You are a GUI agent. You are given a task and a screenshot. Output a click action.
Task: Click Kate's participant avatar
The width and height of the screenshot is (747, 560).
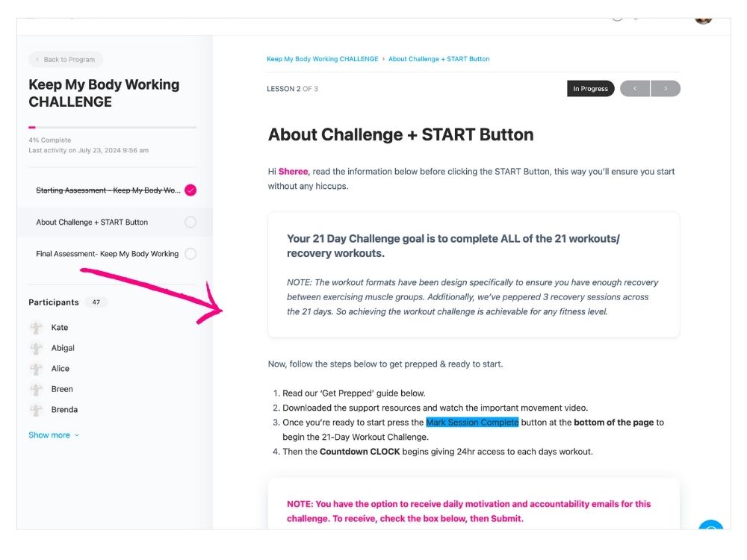(x=36, y=328)
